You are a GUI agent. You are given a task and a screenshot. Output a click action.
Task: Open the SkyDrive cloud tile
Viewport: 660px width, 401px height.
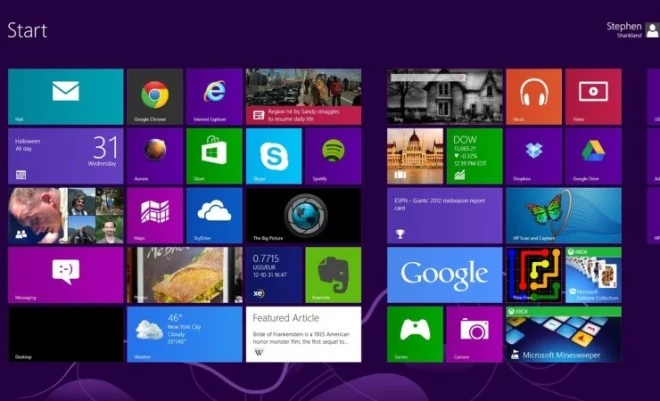coord(214,215)
